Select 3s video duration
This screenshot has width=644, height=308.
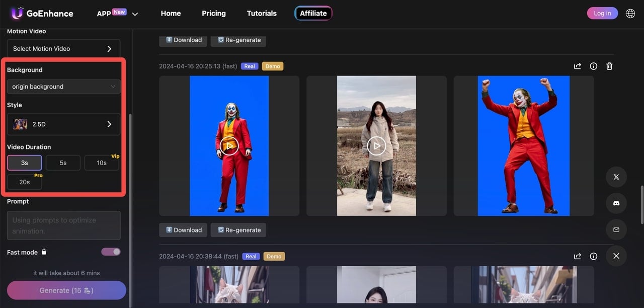point(25,163)
